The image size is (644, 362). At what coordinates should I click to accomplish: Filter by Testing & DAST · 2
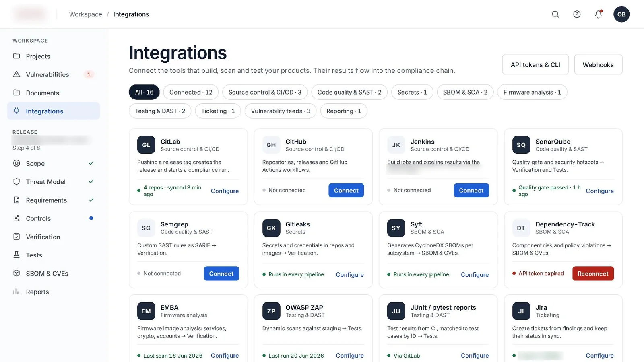pos(160,111)
